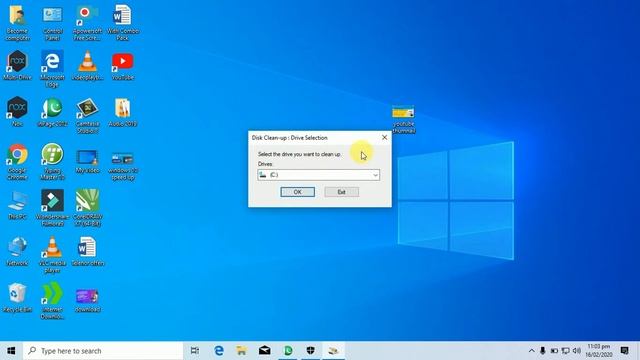Select the Apowersoft Free Screen Recorder shortcut
Image resolution: width=640 pixels, height=360 pixels.
[87, 23]
